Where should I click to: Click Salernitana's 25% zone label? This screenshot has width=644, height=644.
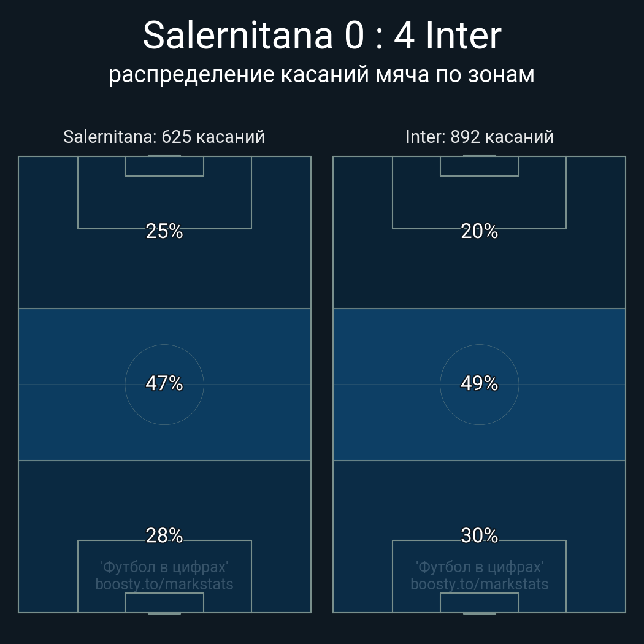(x=164, y=231)
